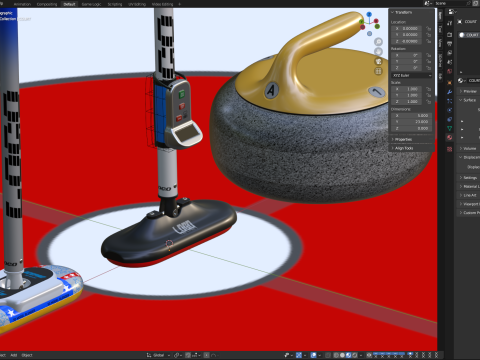Open the Render properties tab
The width and height of the screenshot is (480, 360).
[x=450, y=34]
